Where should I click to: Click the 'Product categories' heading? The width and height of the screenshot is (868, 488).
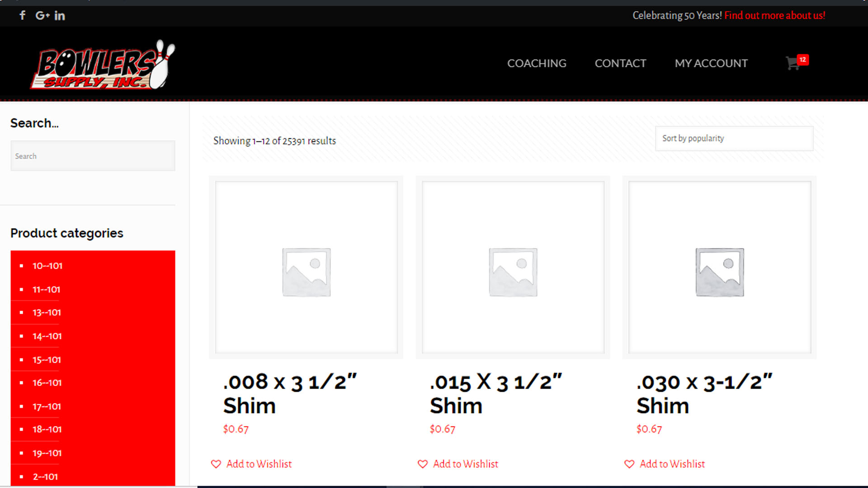[x=67, y=233]
